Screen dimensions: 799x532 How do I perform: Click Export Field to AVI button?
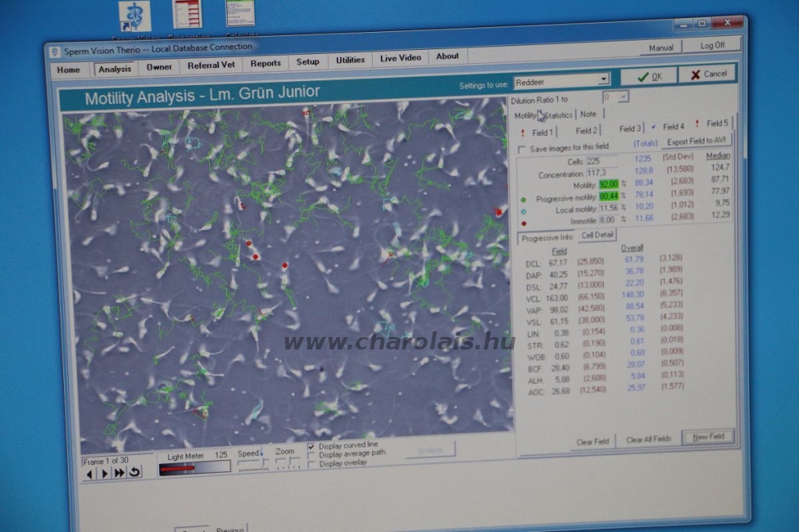(696, 142)
